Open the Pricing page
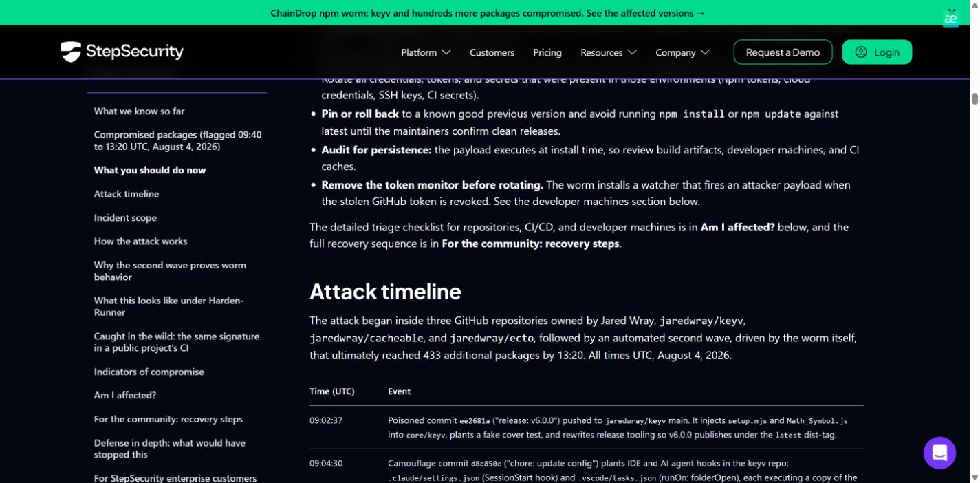The image size is (980, 483). [547, 52]
